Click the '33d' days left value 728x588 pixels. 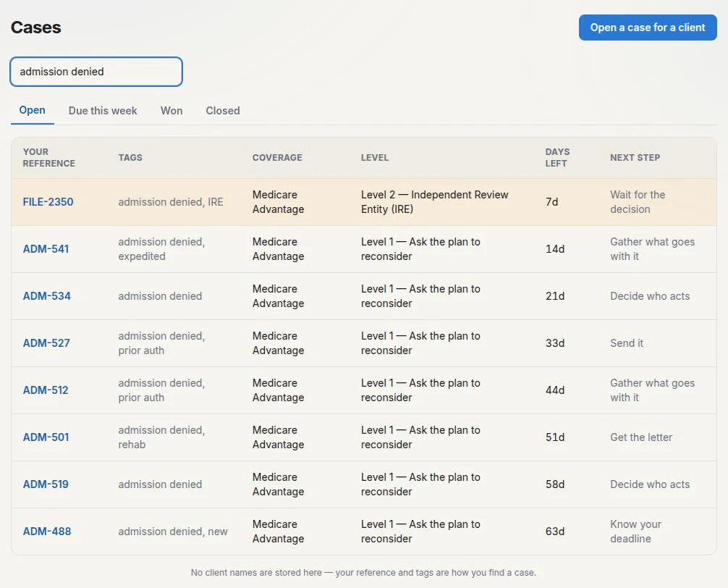tap(555, 343)
